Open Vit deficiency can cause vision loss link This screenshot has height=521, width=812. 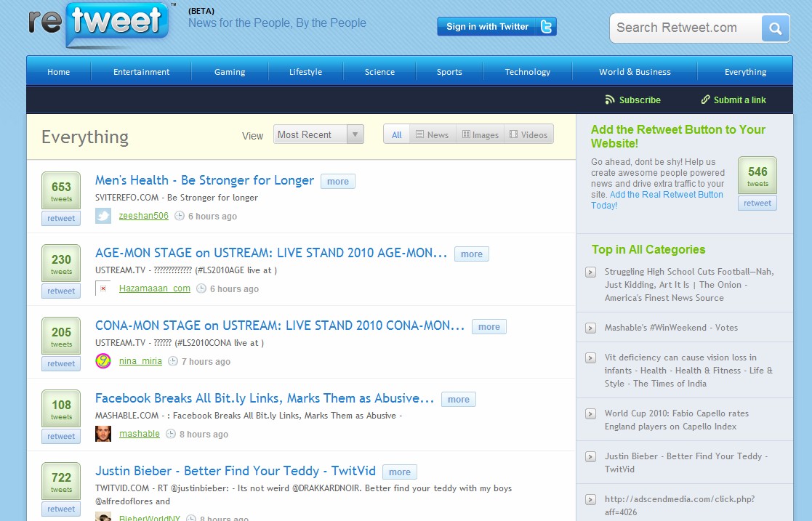(x=688, y=371)
